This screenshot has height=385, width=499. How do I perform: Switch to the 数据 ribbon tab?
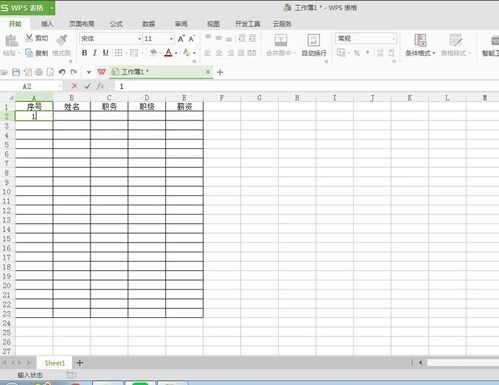(149, 24)
